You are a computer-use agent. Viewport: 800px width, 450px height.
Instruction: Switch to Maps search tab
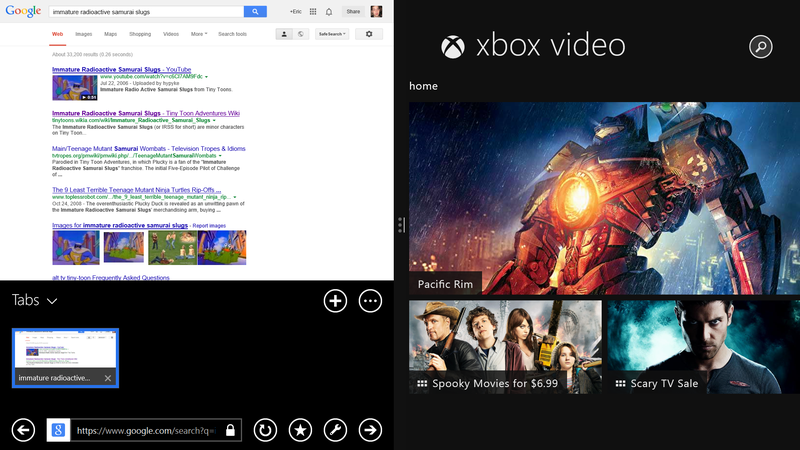(x=111, y=34)
